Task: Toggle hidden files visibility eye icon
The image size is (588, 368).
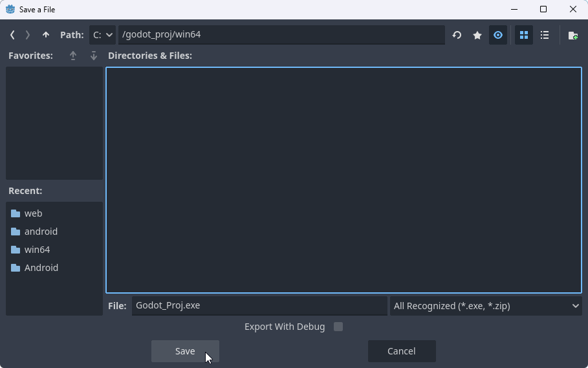Action: [497, 35]
